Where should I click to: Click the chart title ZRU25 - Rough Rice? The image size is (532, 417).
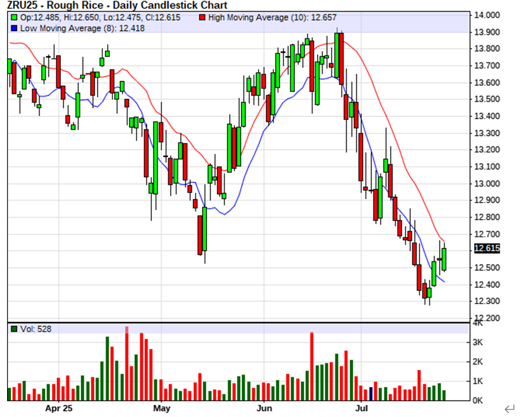coord(117,6)
